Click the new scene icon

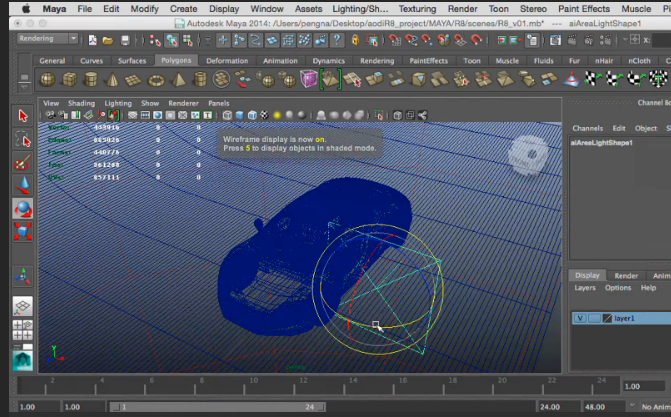click(x=92, y=40)
